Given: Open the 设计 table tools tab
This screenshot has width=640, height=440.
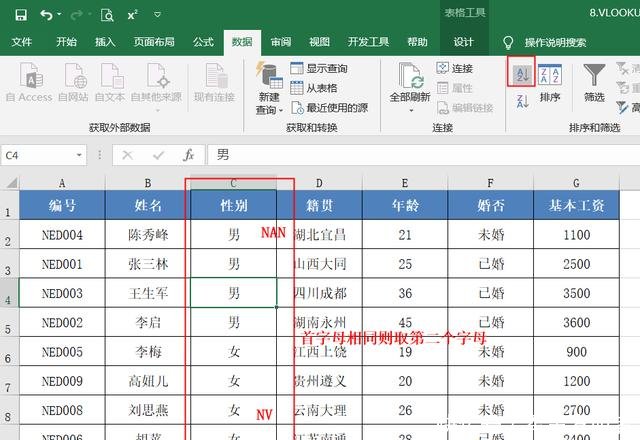Looking at the screenshot, I should tap(464, 42).
